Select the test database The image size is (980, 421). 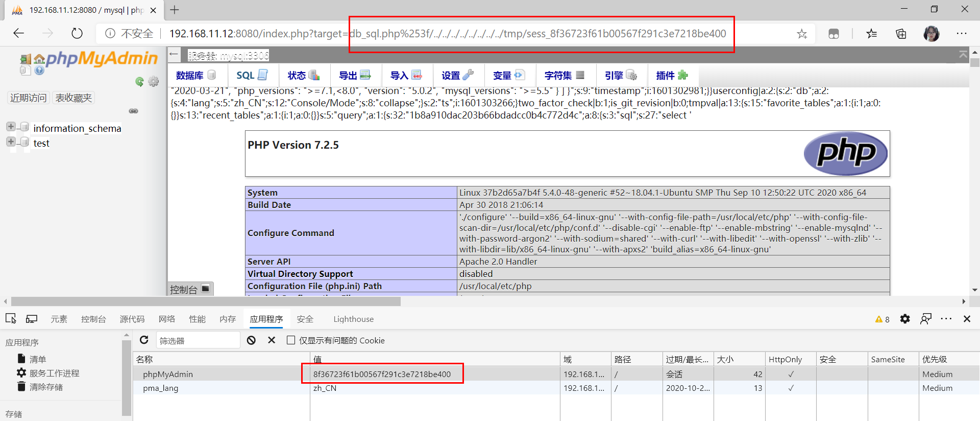click(x=41, y=144)
